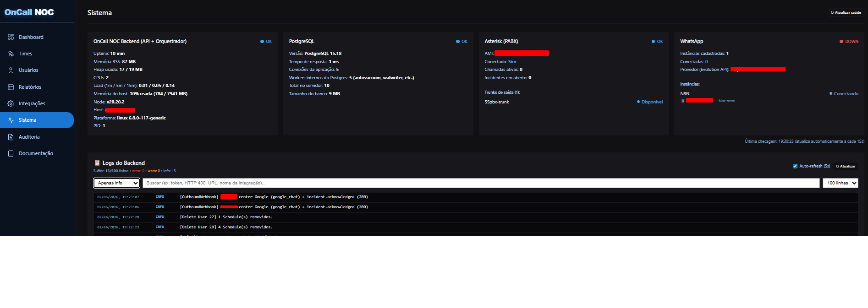Open Documentação in the sidebar

tap(37, 153)
